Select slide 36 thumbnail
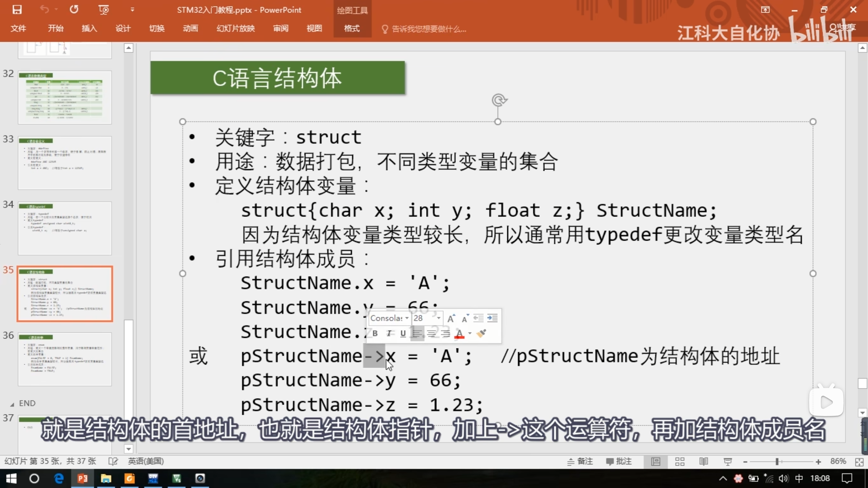This screenshot has height=488, width=868. (x=64, y=359)
